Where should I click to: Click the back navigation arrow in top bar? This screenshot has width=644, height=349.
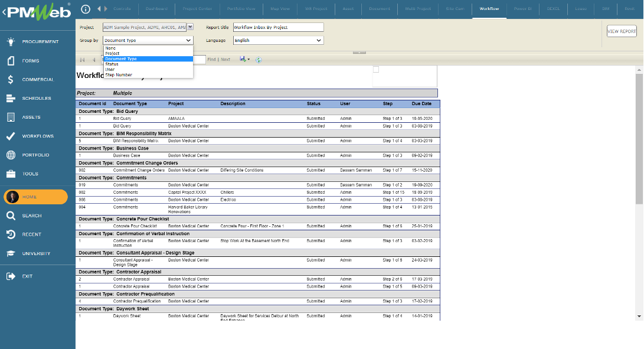tap(99, 9)
